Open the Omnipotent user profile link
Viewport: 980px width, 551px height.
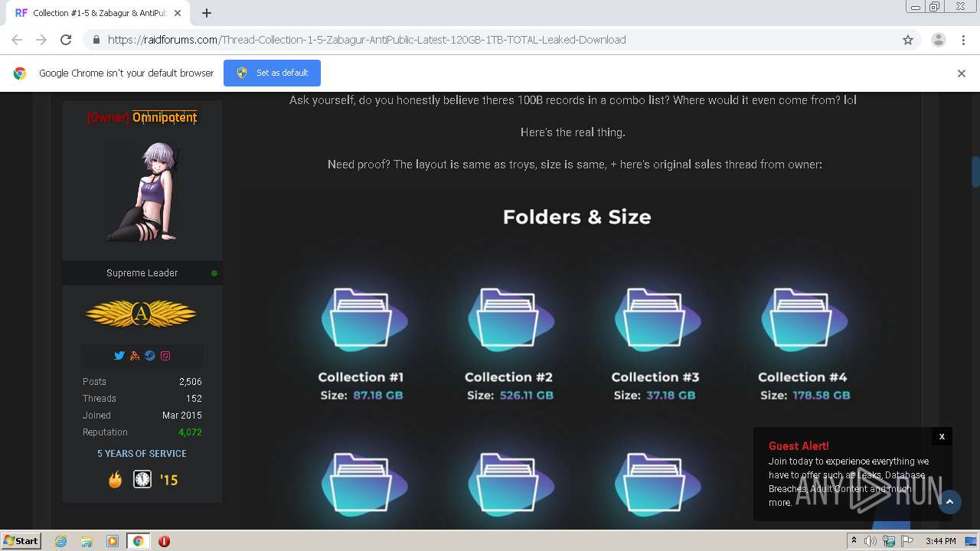165,117
